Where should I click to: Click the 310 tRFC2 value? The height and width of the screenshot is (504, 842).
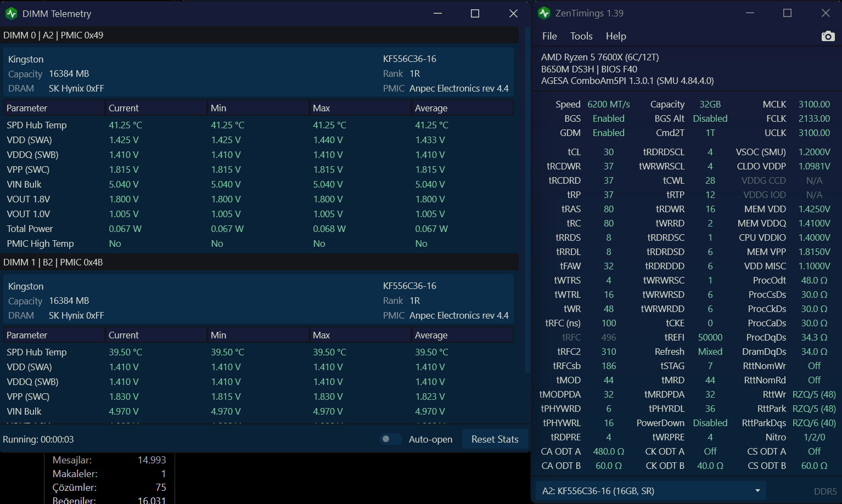pyautogui.click(x=609, y=352)
